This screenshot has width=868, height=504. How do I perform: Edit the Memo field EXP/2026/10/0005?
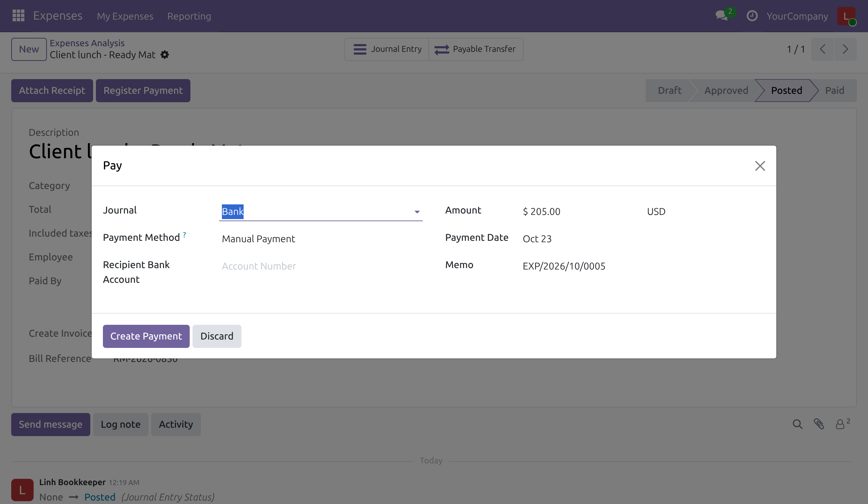[643, 266]
